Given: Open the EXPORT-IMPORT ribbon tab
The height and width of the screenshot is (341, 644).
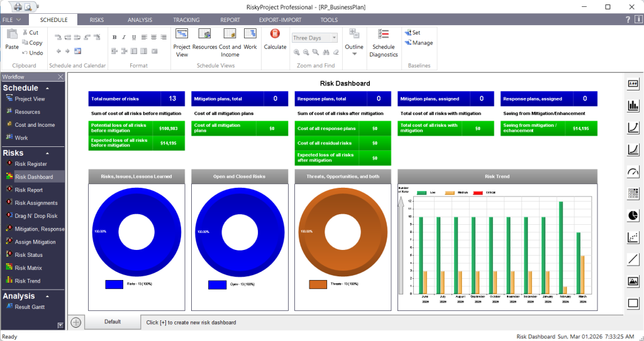Looking at the screenshot, I should point(279,20).
